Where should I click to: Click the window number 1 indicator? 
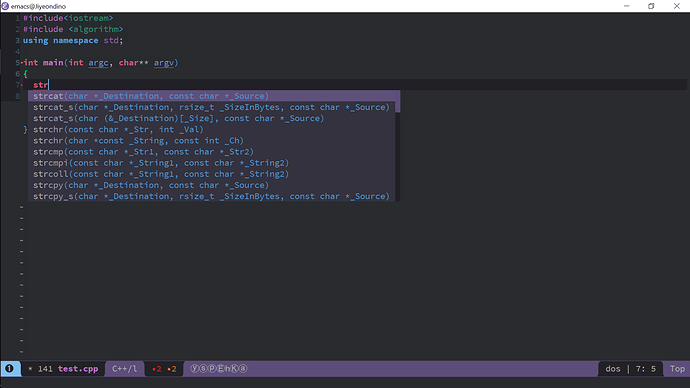click(x=9, y=369)
